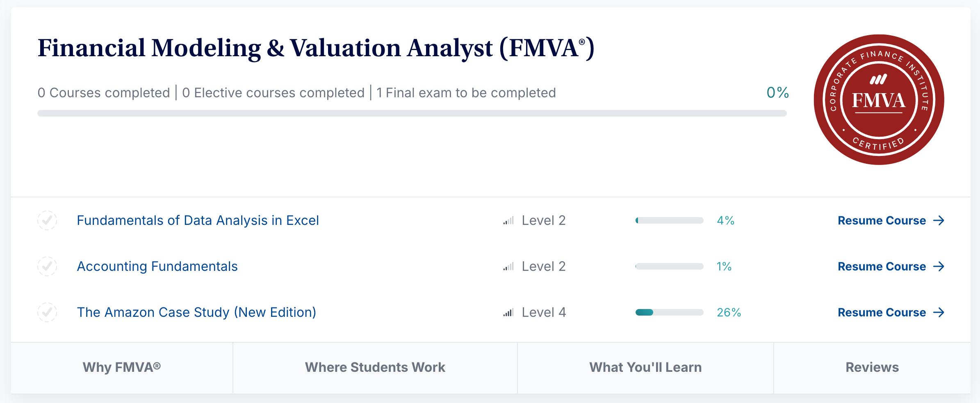Toggle the completion checkmark for The Amazon Case Study
Viewport: 980px width, 403px height.
pos(47,313)
